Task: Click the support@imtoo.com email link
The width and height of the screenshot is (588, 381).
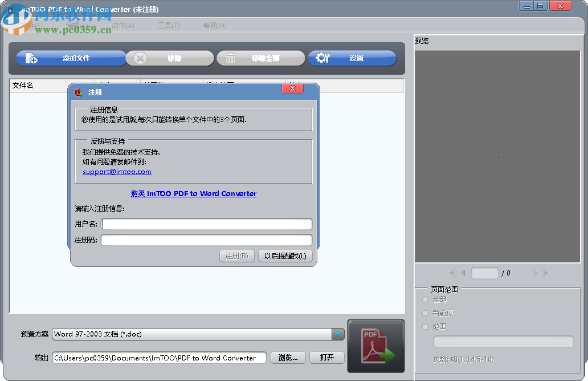Action: (x=116, y=171)
